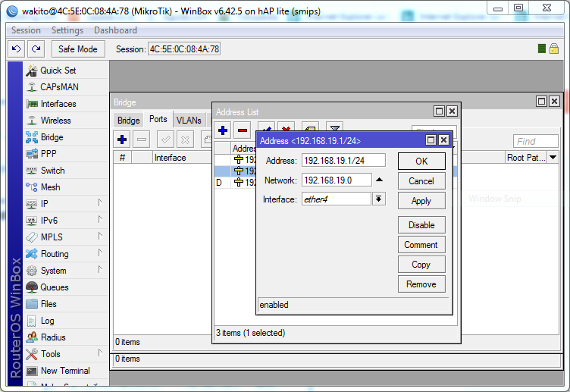
Task: Confirm address dialog with OK
Action: click(421, 161)
